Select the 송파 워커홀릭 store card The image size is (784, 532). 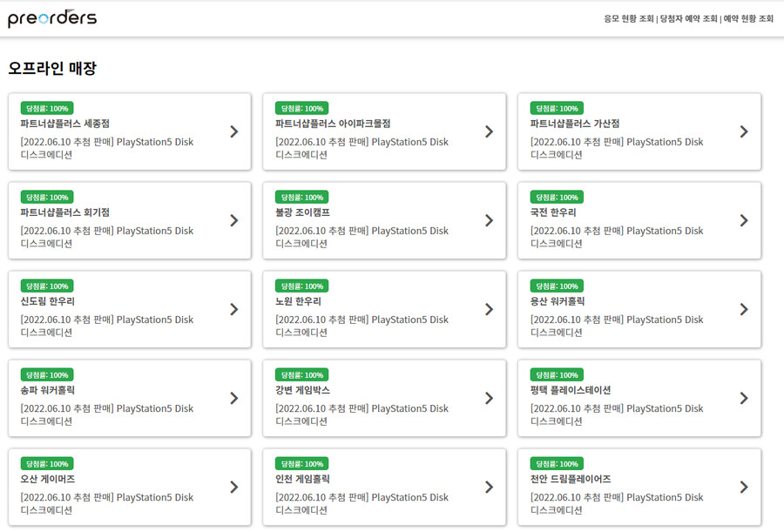coord(131,398)
